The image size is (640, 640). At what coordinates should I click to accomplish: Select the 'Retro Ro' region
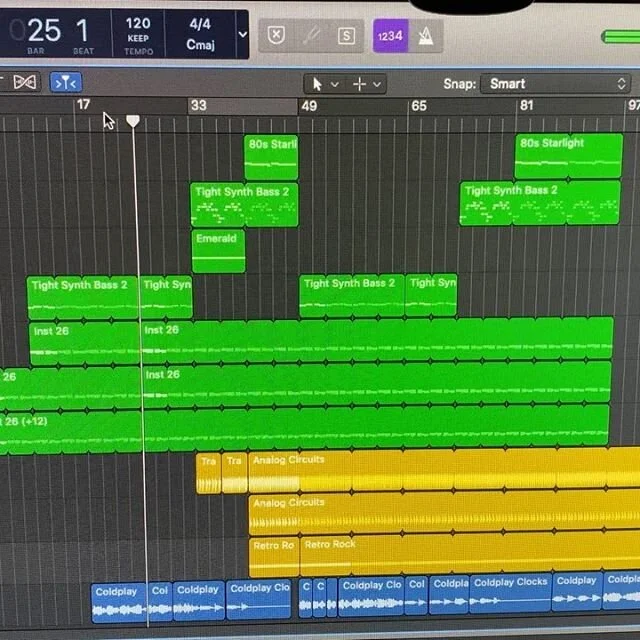click(274, 557)
